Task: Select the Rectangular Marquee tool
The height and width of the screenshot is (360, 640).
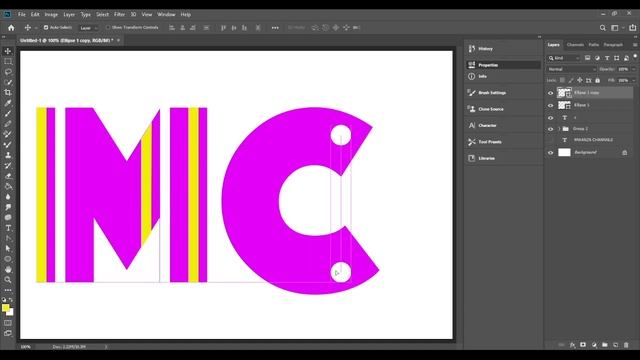Action: [x=8, y=62]
